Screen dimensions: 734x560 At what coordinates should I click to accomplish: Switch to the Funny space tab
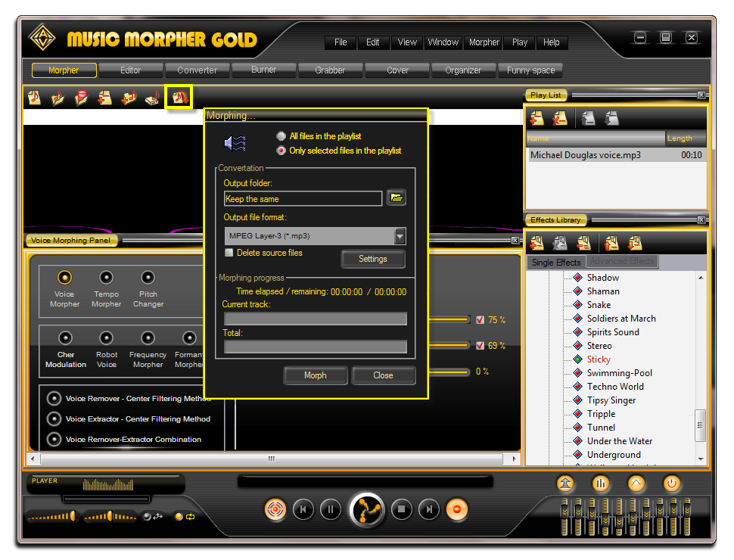(x=530, y=70)
